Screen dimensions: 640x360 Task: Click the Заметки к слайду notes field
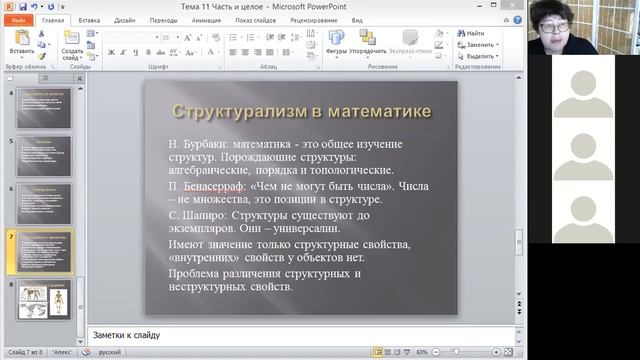[301, 336]
